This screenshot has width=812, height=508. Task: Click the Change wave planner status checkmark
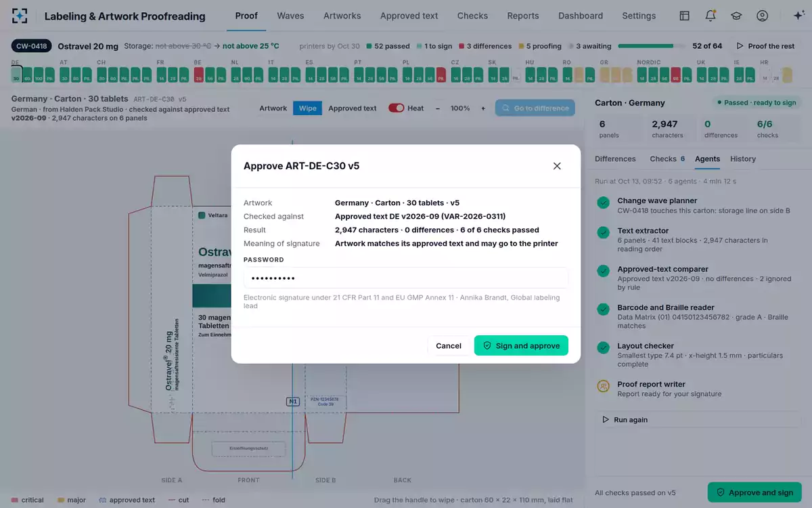[604, 203]
